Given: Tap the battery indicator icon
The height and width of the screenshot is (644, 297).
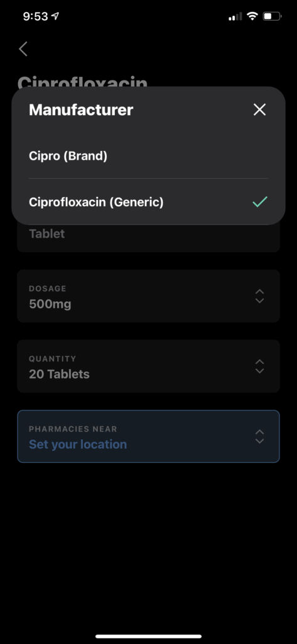Looking at the screenshot, I should (273, 16).
